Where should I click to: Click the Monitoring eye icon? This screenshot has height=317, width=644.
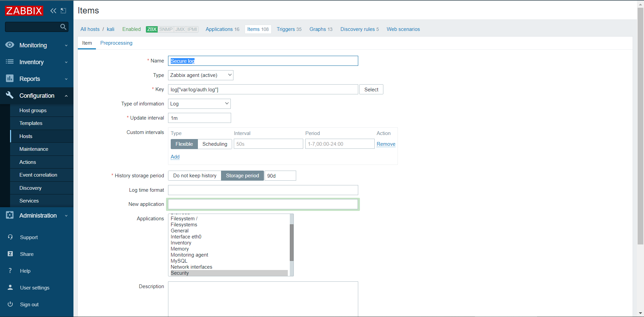tap(10, 45)
